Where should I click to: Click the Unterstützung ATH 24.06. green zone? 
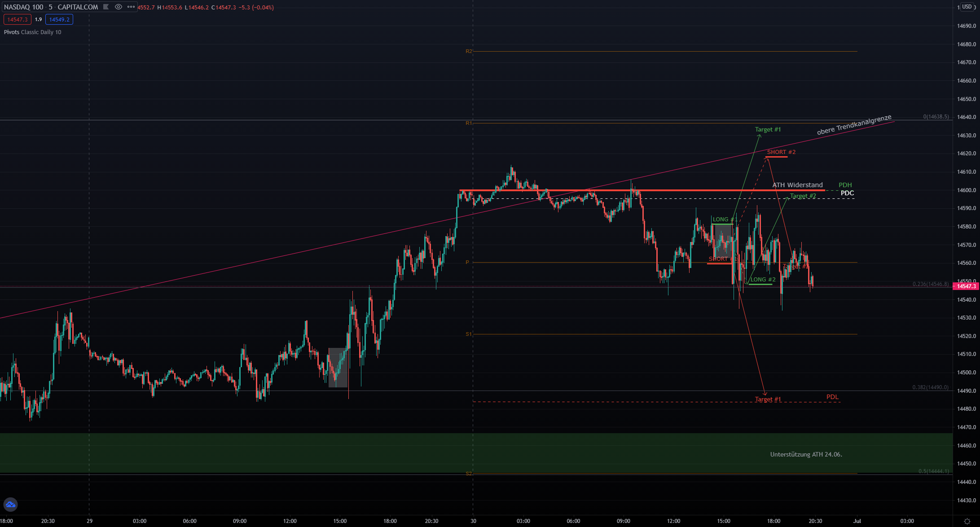(806, 454)
